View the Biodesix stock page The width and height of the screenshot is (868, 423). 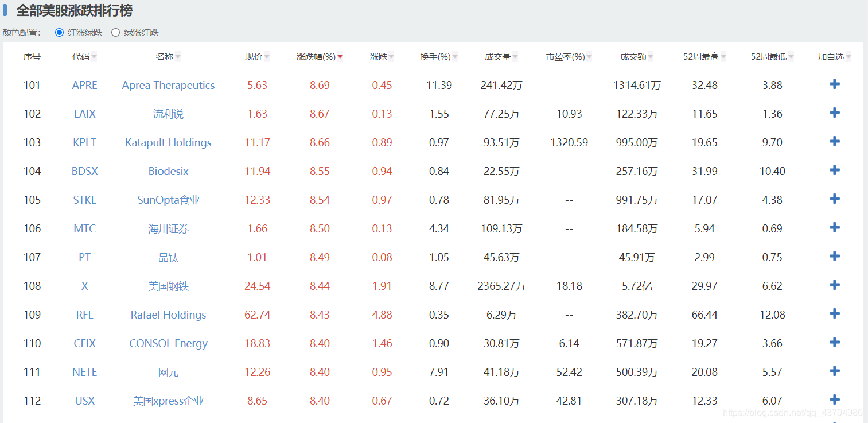pyautogui.click(x=169, y=171)
